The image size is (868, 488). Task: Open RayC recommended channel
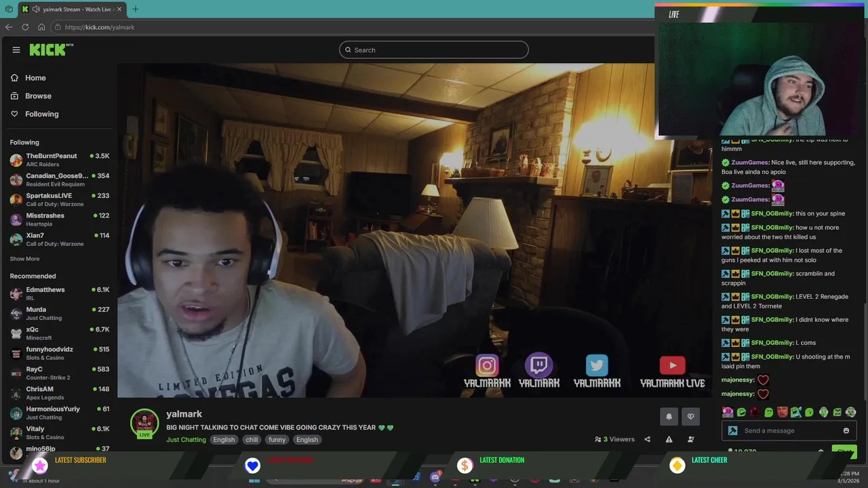click(x=59, y=373)
